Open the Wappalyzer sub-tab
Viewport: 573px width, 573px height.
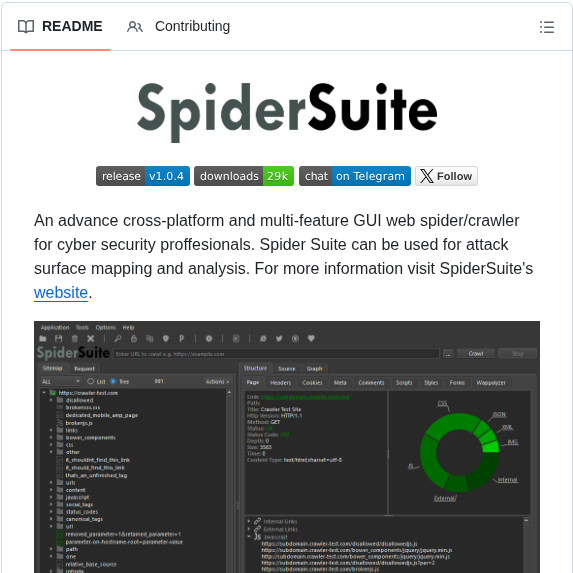491,383
